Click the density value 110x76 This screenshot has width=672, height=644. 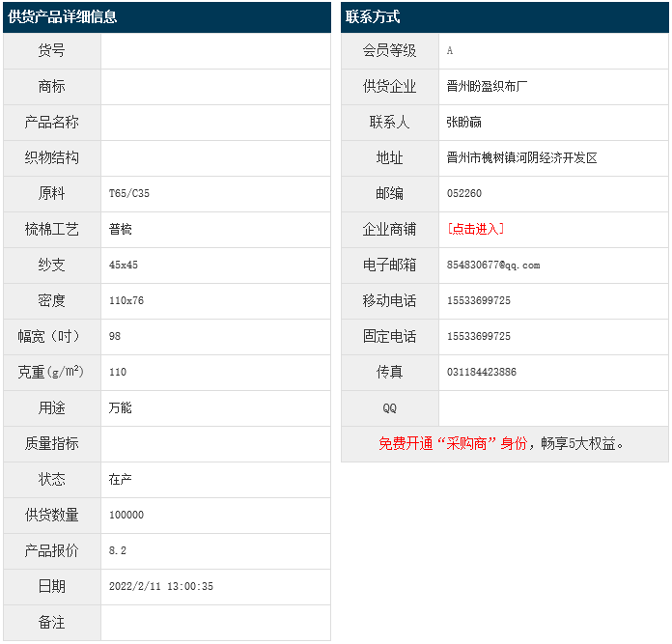click(x=126, y=300)
